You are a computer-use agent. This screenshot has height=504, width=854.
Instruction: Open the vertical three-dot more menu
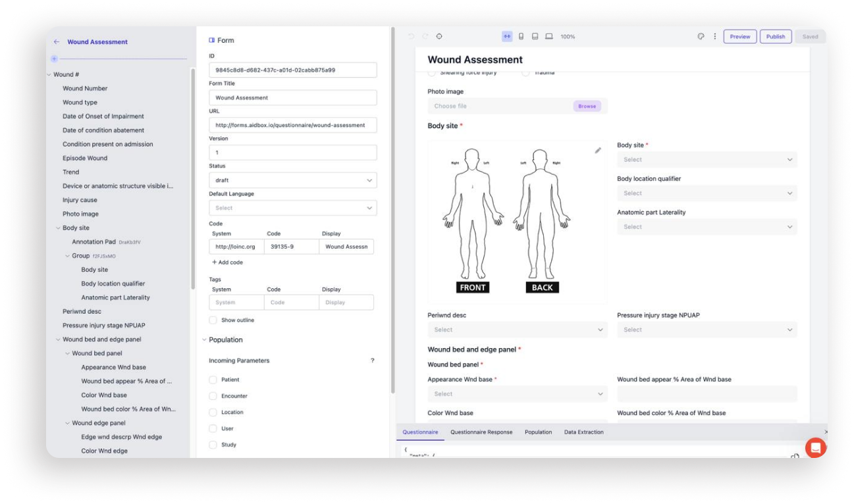click(x=714, y=37)
